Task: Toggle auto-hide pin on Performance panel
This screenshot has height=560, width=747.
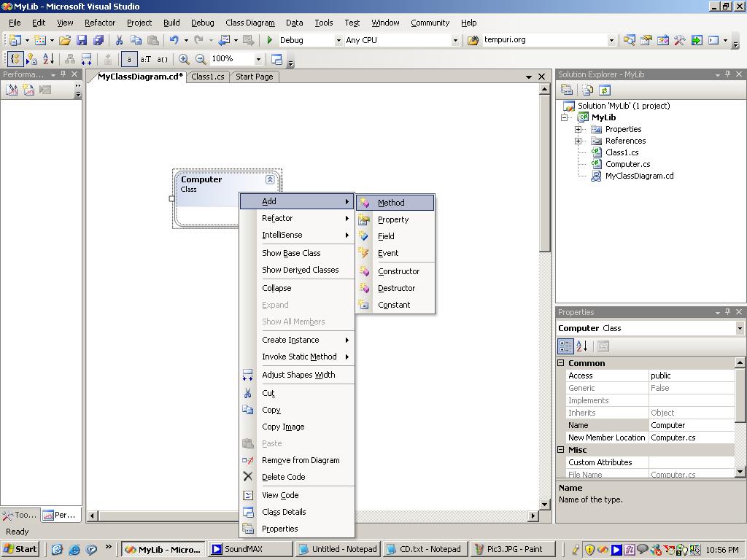Action: tap(63, 74)
